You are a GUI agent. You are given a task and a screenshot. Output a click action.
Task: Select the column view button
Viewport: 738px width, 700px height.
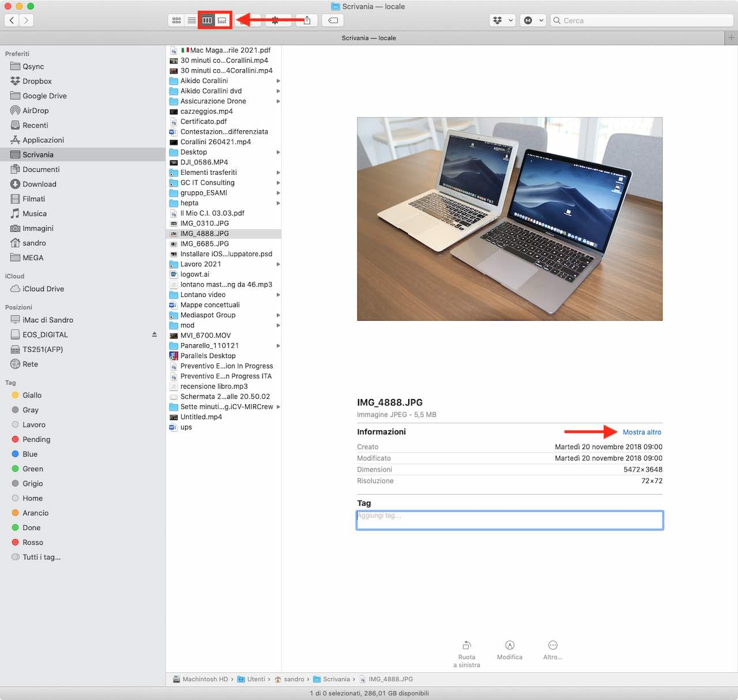click(x=207, y=20)
